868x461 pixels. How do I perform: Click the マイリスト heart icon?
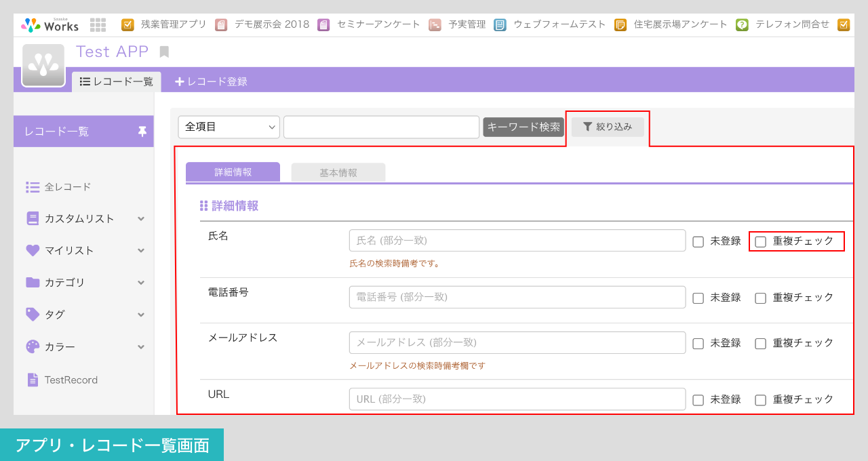[x=33, y=250]
